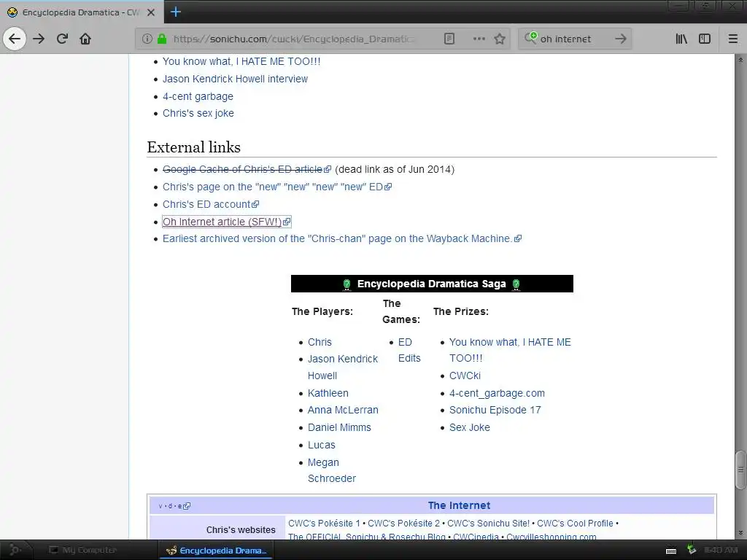Open a new tab with plus button

(175, 12)
